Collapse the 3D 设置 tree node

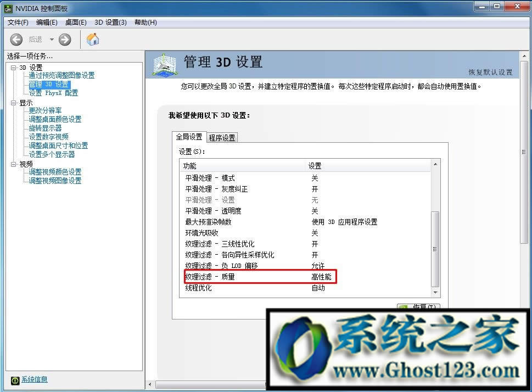[x=14, y=68]
